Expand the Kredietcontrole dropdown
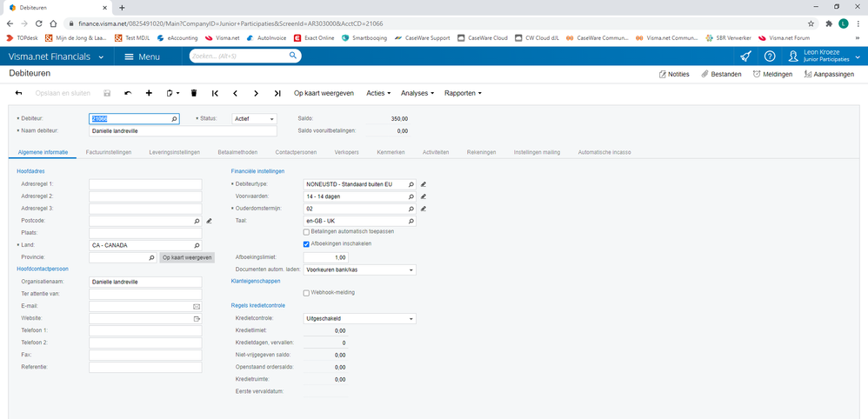The width and height of the screenshot is (868, 419). (x=359, y=319)
